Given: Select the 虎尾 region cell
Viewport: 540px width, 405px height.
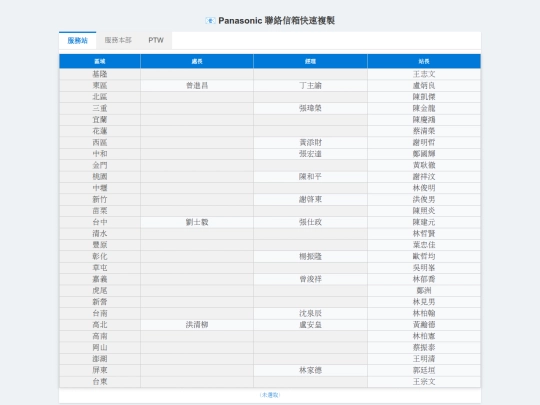Looking at the screenshot, I should click(x=100, y=291).
